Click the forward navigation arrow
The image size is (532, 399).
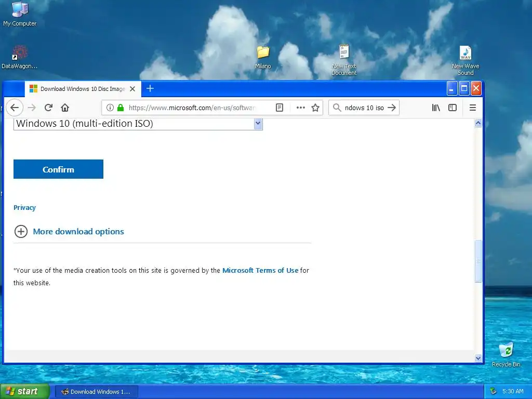click(x=32, y=108)
